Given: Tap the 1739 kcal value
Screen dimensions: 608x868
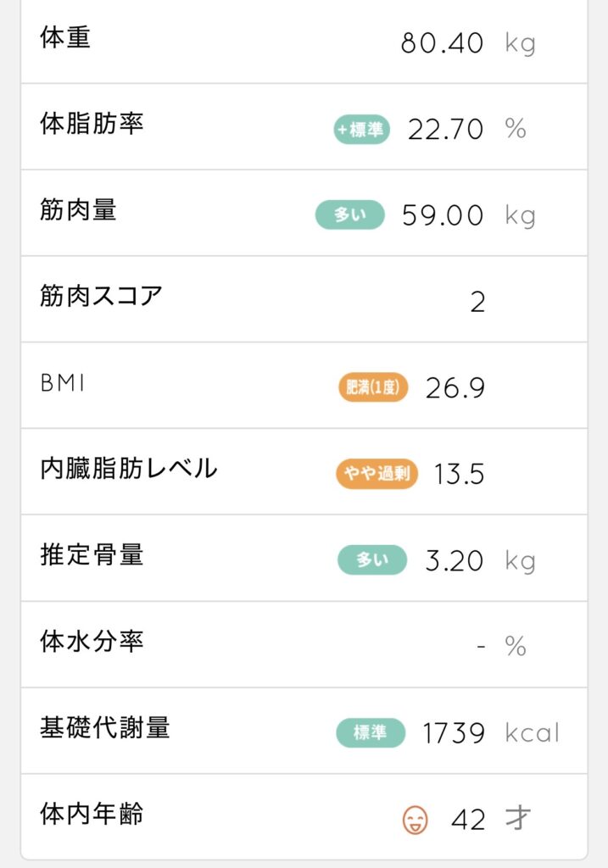Looking at the screenshot, I should 454,733.
